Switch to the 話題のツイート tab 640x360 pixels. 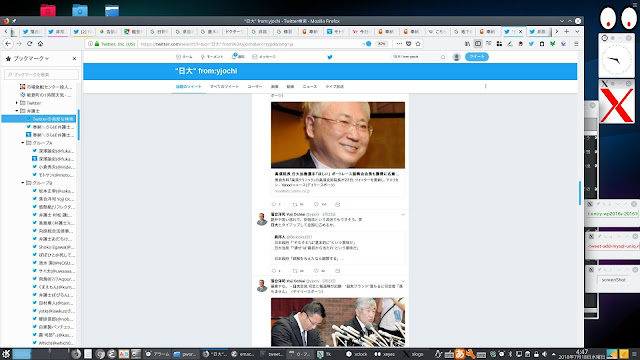tap(189, 87)
